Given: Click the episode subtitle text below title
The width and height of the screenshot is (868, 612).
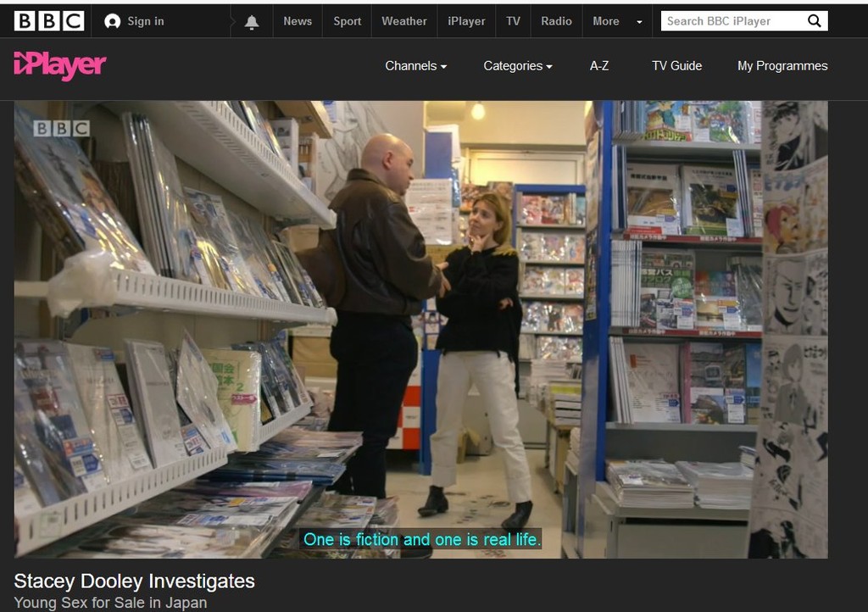Looking at the screenshot, I should coord(110,603).
